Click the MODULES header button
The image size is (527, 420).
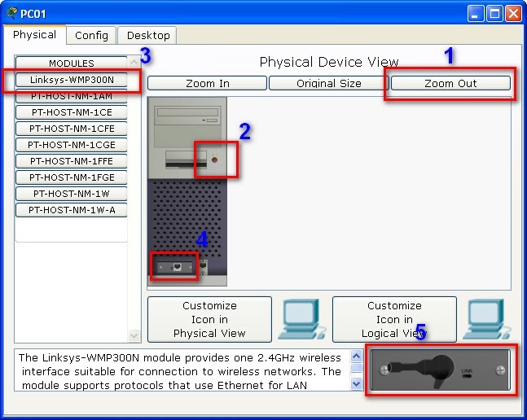click(x=72, y=63)
